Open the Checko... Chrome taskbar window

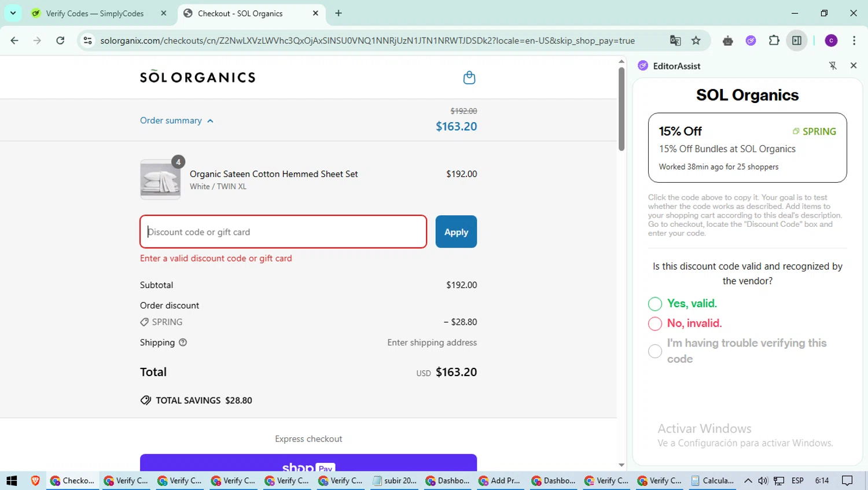(72, 481)
